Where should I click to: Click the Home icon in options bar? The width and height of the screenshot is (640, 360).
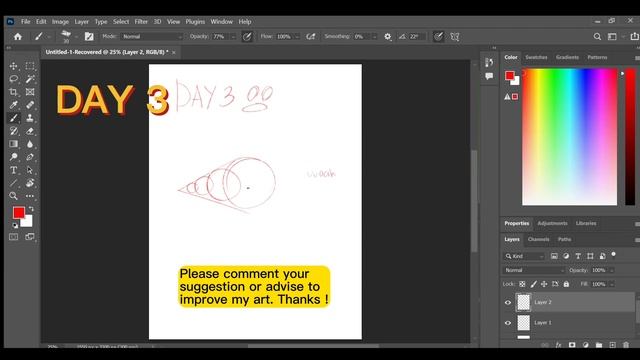pyautogui.click(x=18, y=37)
